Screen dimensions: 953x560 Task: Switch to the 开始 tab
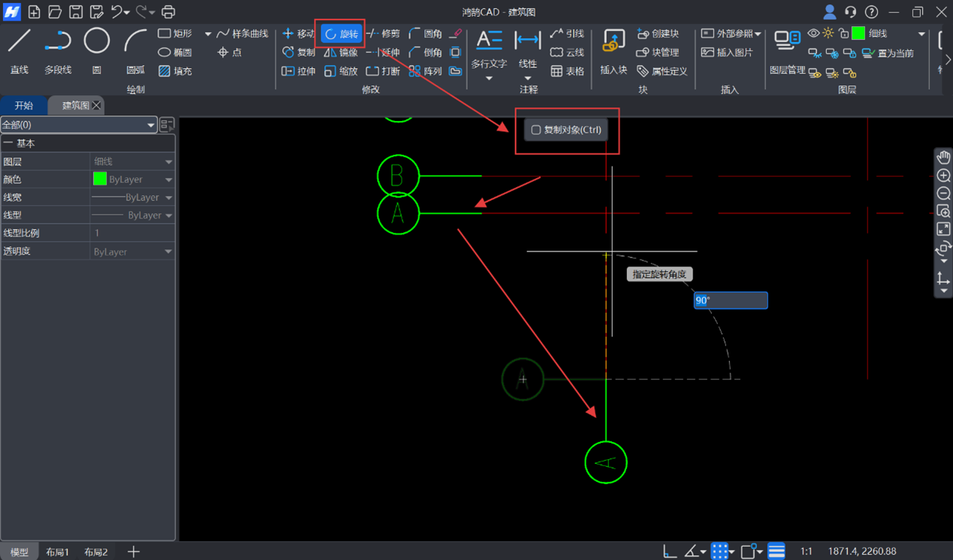click(24, 106)
